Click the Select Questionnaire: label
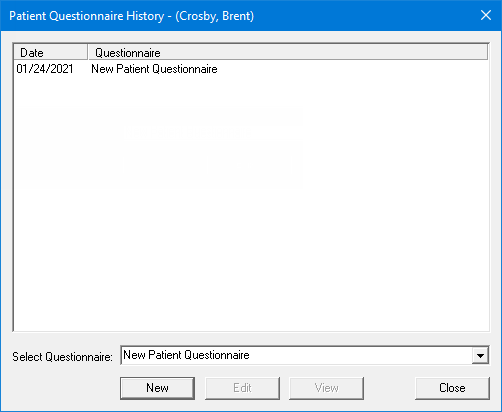This screenshot has width=502, height=412. point(62,357)
